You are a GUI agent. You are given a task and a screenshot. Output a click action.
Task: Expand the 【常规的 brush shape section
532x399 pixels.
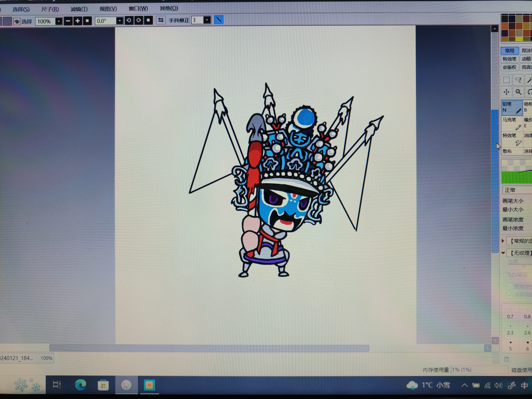click(503, 241)
